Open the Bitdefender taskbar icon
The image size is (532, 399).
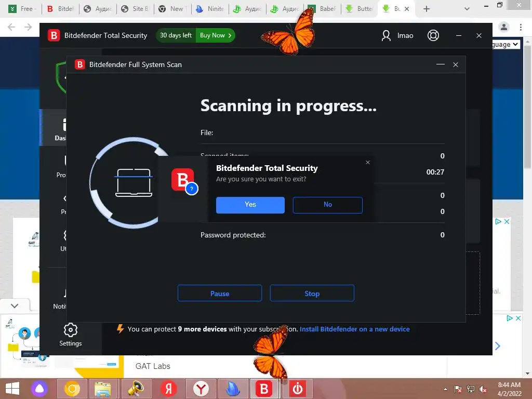pos(263,389)
